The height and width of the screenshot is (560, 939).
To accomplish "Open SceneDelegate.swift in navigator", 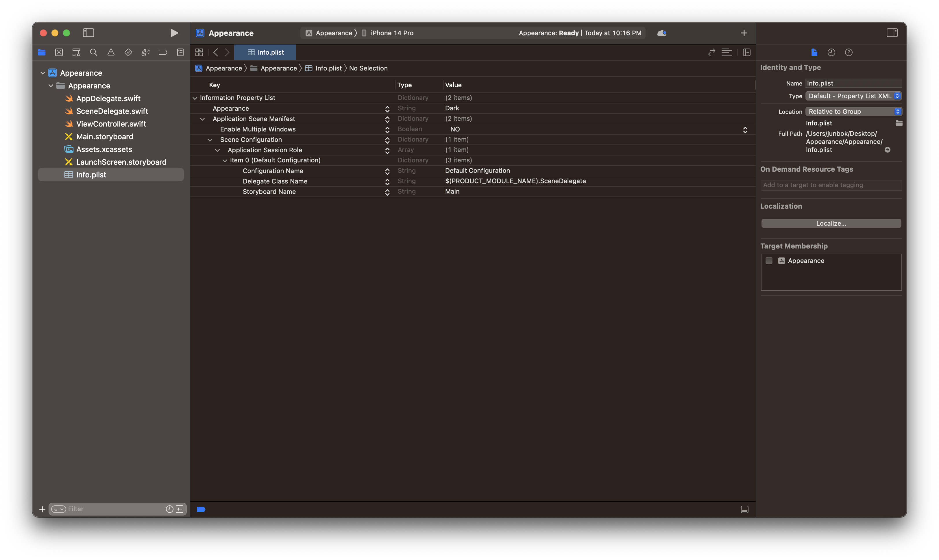I will (x=112, y=111).
